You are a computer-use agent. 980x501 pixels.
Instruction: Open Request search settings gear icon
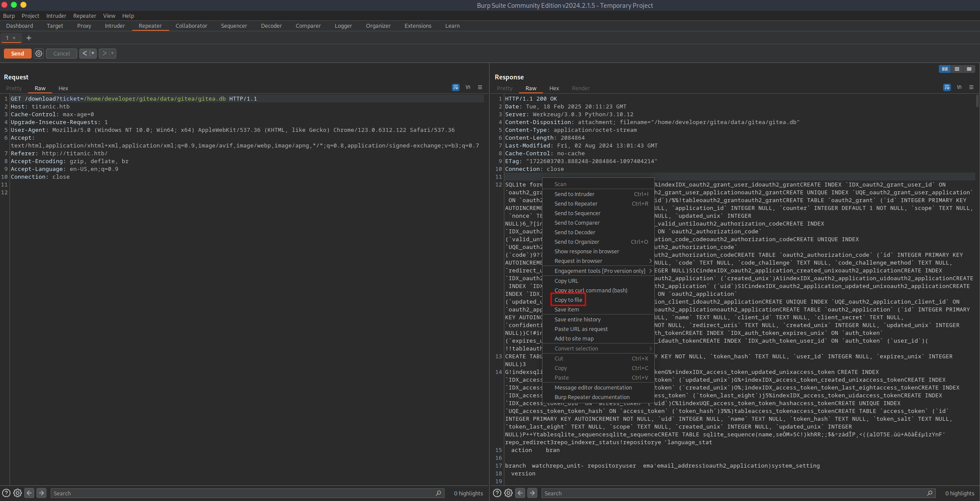[x=17, y=493]
